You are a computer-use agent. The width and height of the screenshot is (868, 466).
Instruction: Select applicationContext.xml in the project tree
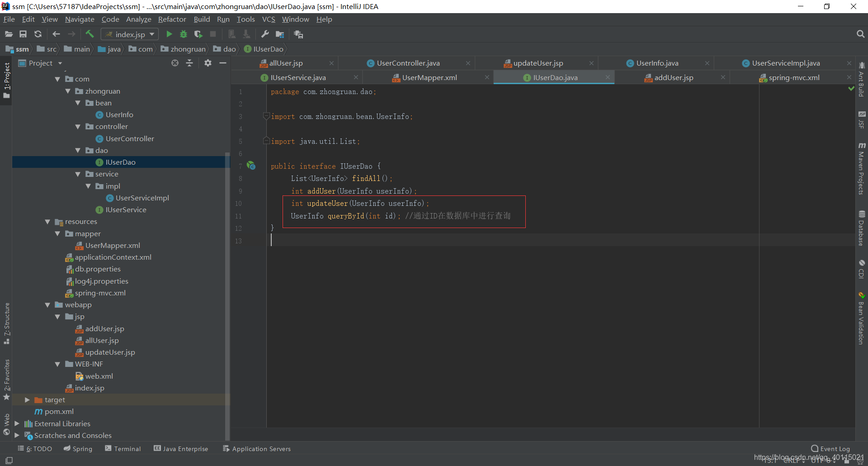(x=113, y=257)
